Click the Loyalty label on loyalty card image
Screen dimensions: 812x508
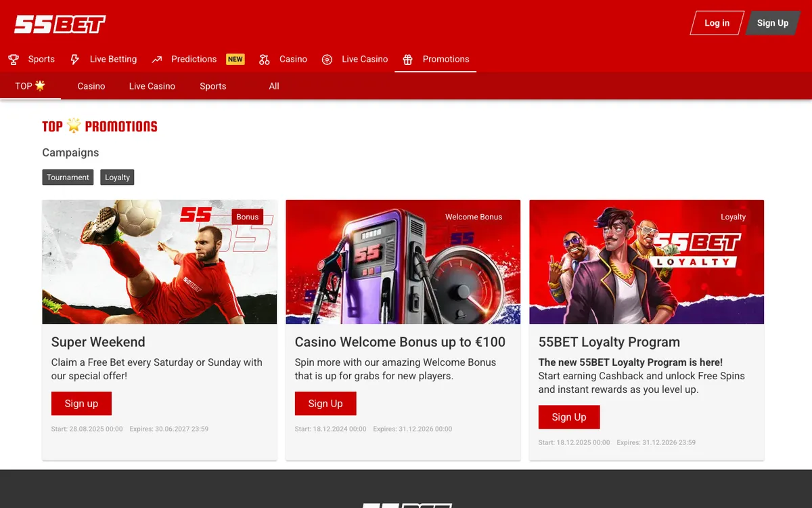coord(734,217)
